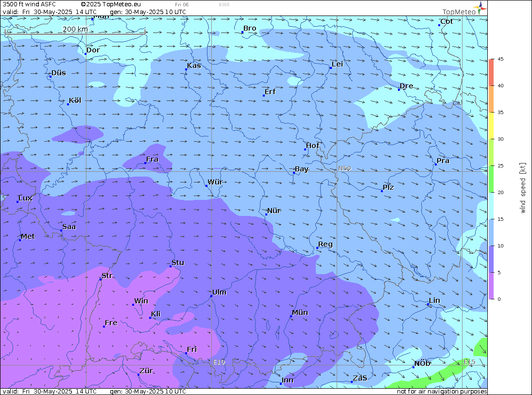Image resolution: width=532 pixels, height=395 pixels.
Task: Click the TopMeteo logo in the header
Action: tap(464, 9)
